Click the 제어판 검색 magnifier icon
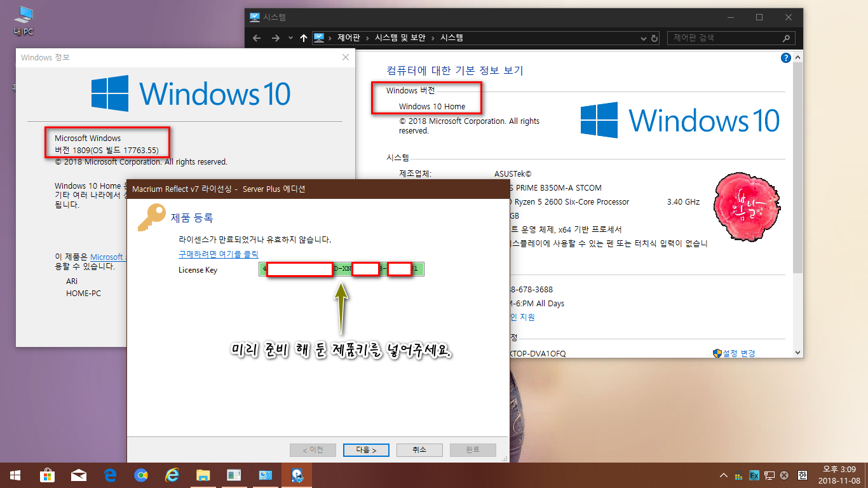The width and height of the screenshot is (868, 488). [x=786, y=38]
